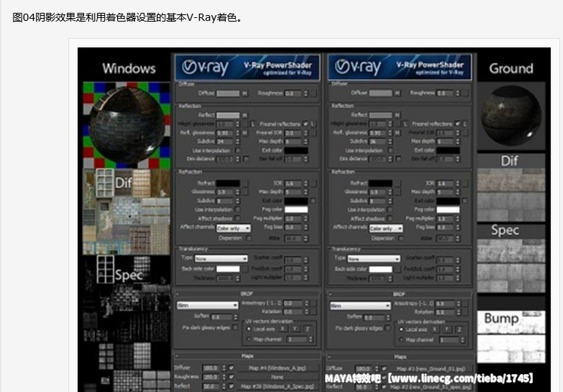Open new_Ground_01.jpg diffuse map in Ground material
Screen dimensions: 563x392
click(430, 369)
